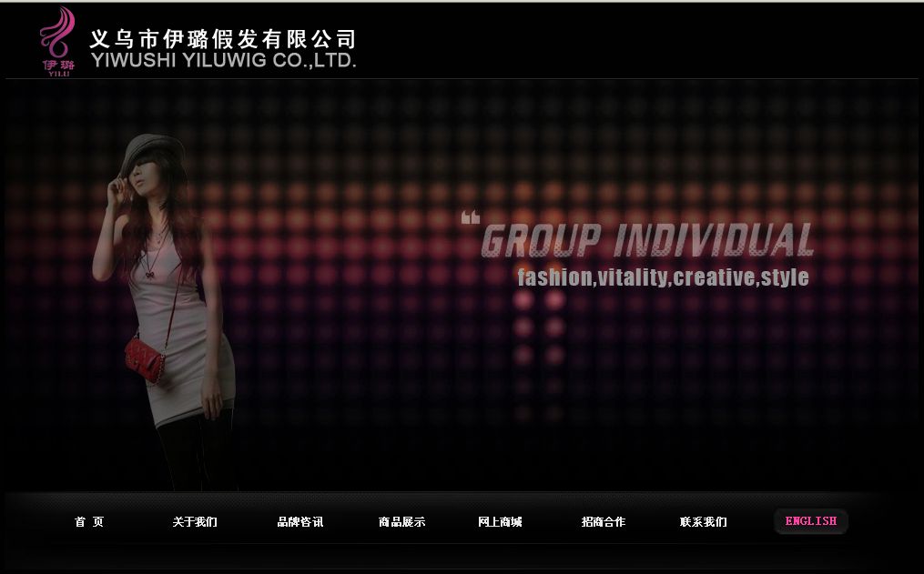Click the fashion,vitality,creative,style tagline
Viewport: 924px width, 574px height.
[663, 277]
